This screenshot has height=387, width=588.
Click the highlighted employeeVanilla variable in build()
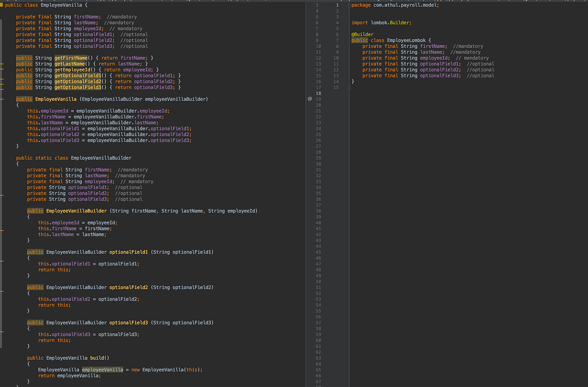click(102, 369)
